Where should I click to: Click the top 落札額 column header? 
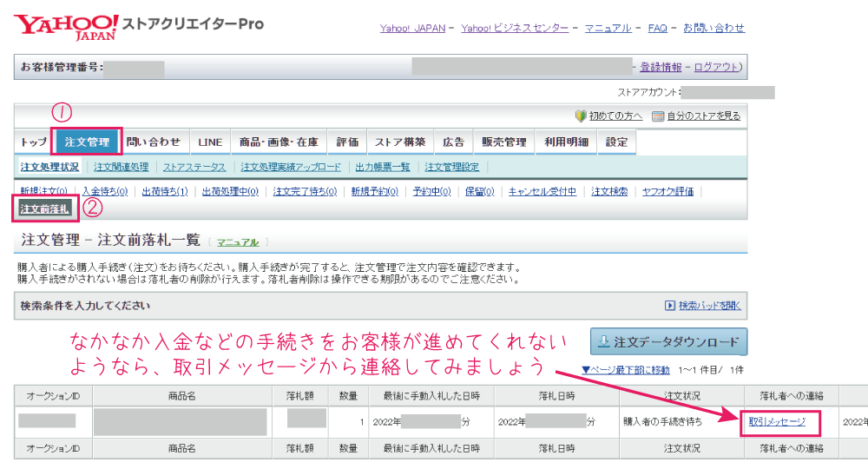pos(300,396)
